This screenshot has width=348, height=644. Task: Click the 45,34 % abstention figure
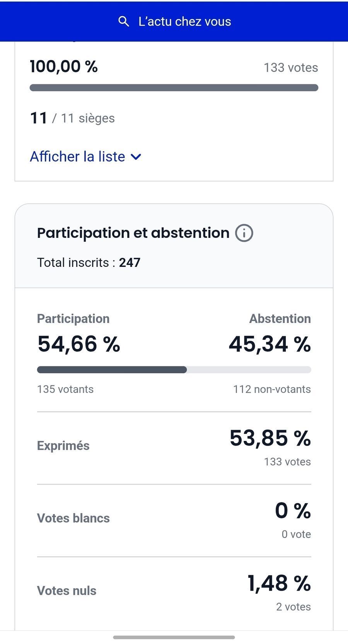tap(270, 344)
